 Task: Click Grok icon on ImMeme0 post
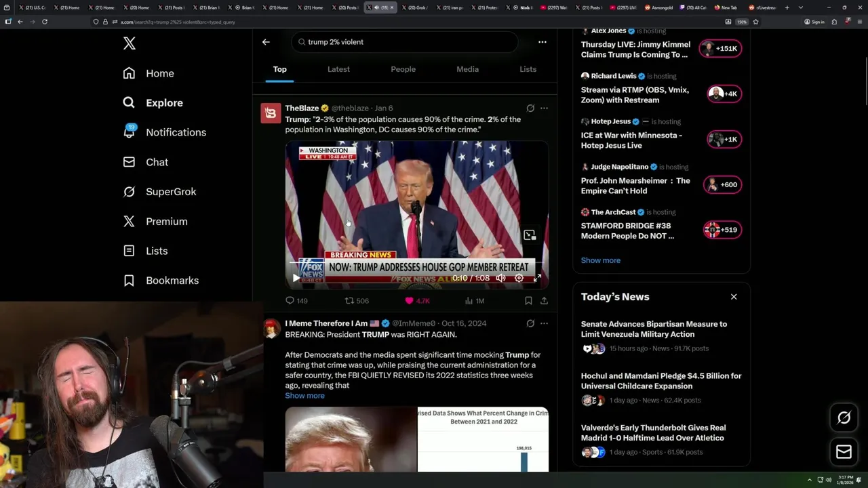point(530,323)
